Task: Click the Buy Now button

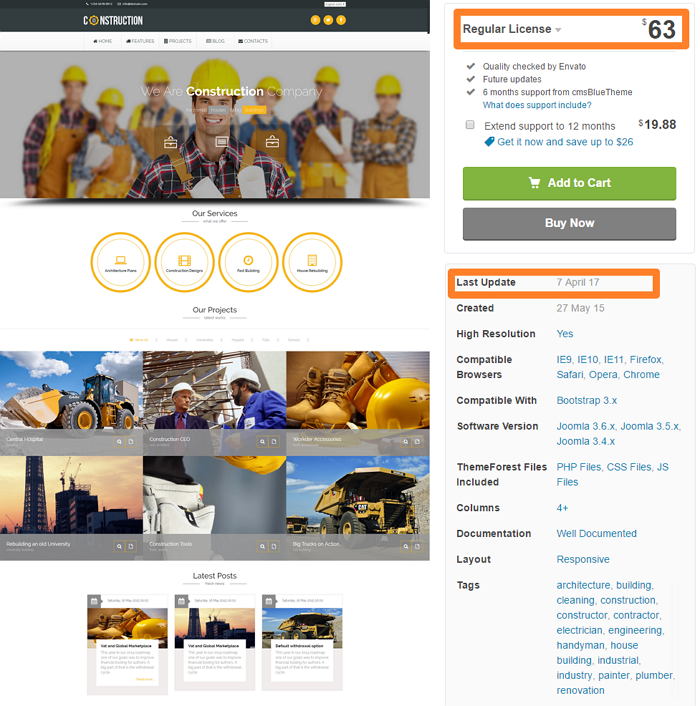Action: coord(569,223)
